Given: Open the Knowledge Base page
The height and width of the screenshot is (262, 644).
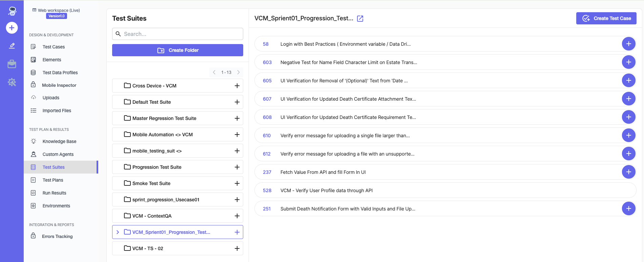Looking at the screenshot, I should pos(59,141).
